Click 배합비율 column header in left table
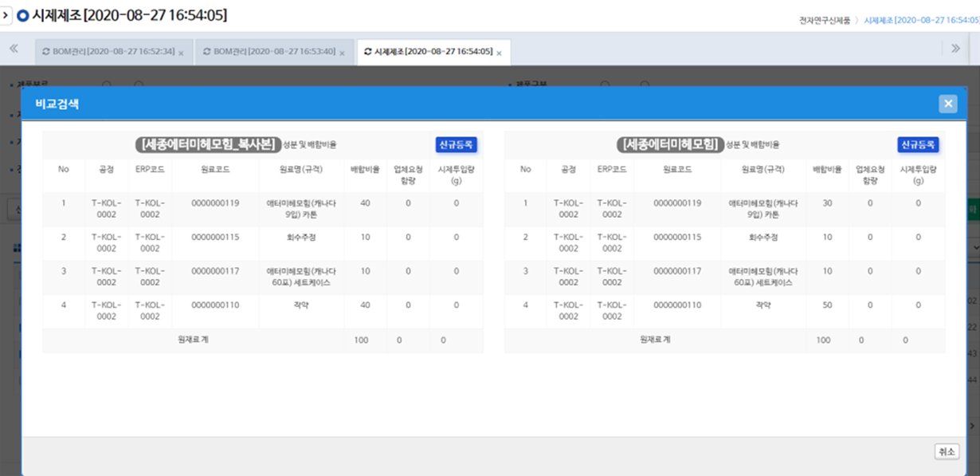This screenshot has height=476, width=980. (365, 169)
